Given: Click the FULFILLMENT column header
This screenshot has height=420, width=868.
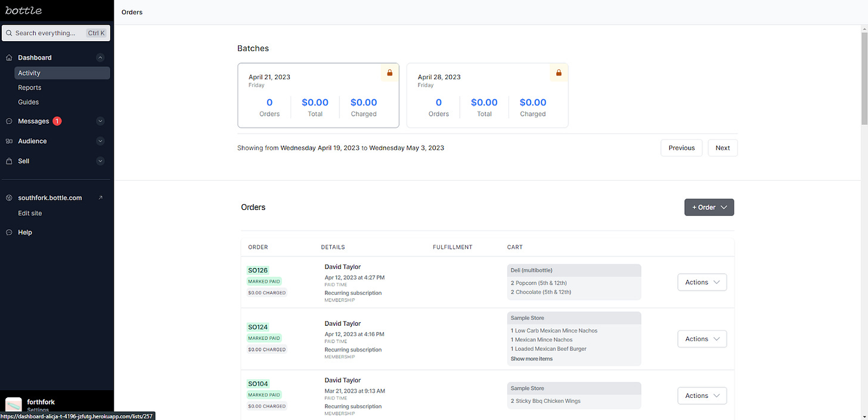Looking at the screenshot, I should pyautogui.click(x=452, y=247).
